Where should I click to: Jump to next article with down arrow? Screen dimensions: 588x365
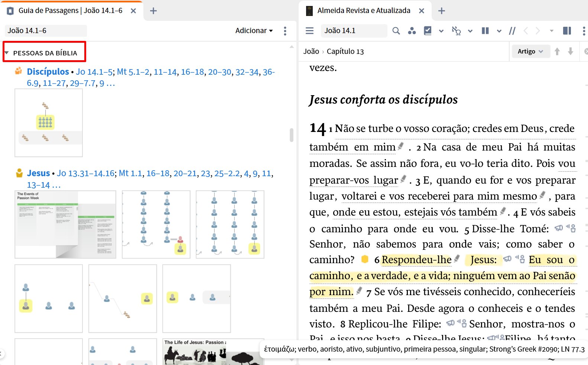(571, 51)
